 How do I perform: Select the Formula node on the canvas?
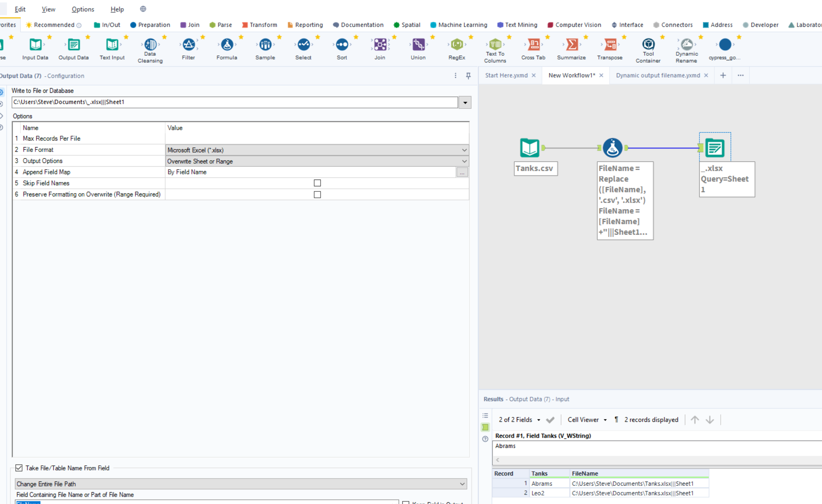tap(612, 148)
